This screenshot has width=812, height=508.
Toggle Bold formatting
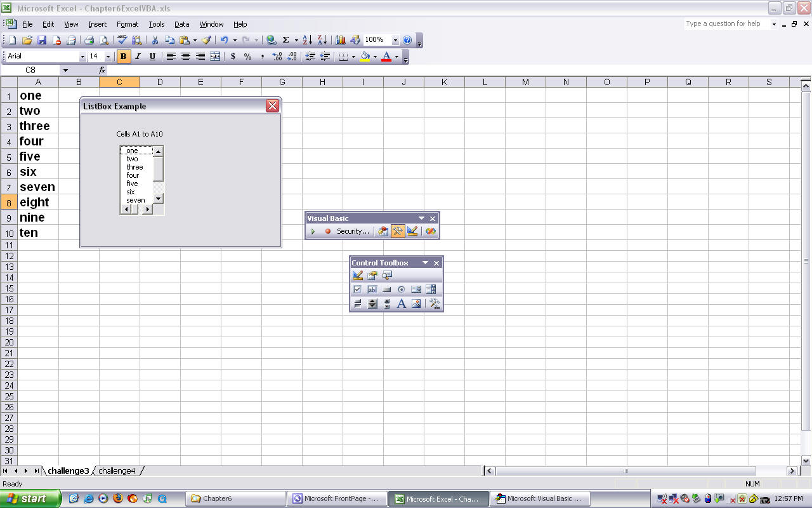(x=123, y=57)
